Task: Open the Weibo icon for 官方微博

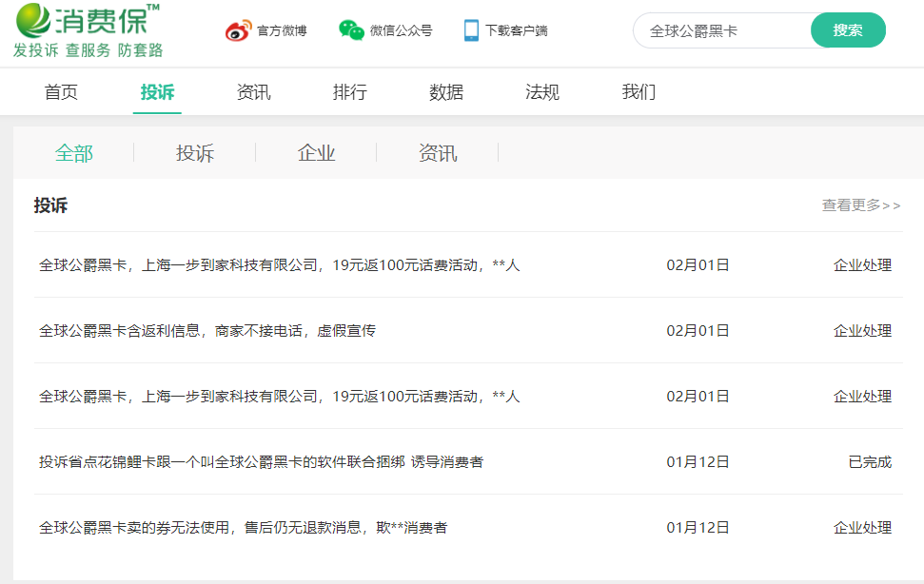Action: pyautogui.click(x=238, y=30)
